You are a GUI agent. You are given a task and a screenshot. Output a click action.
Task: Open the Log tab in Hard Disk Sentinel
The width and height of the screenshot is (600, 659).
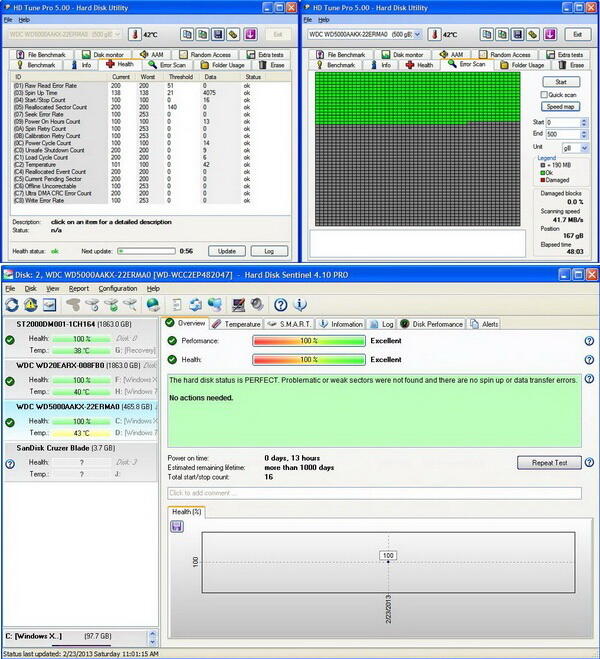[x=382, y=324]
